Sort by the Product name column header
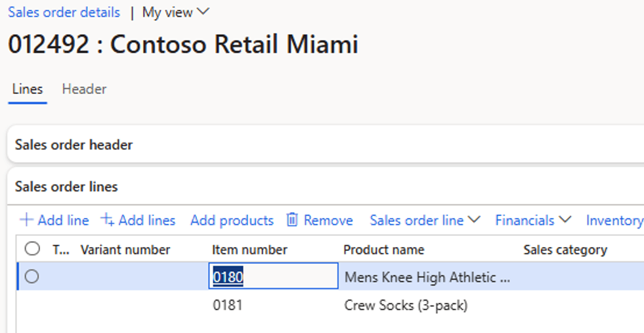The image size is (644, 333). [x=383, y=250]
